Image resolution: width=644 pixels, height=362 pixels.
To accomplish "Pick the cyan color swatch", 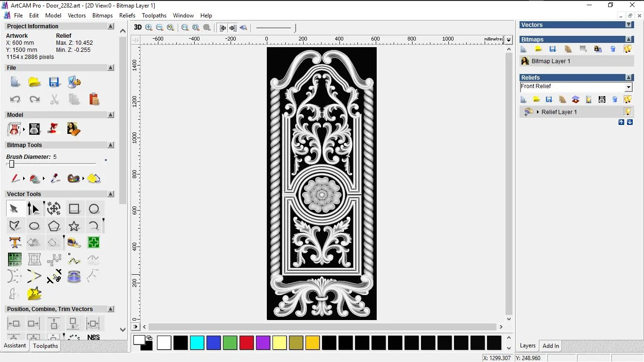I will click(197, 343).
